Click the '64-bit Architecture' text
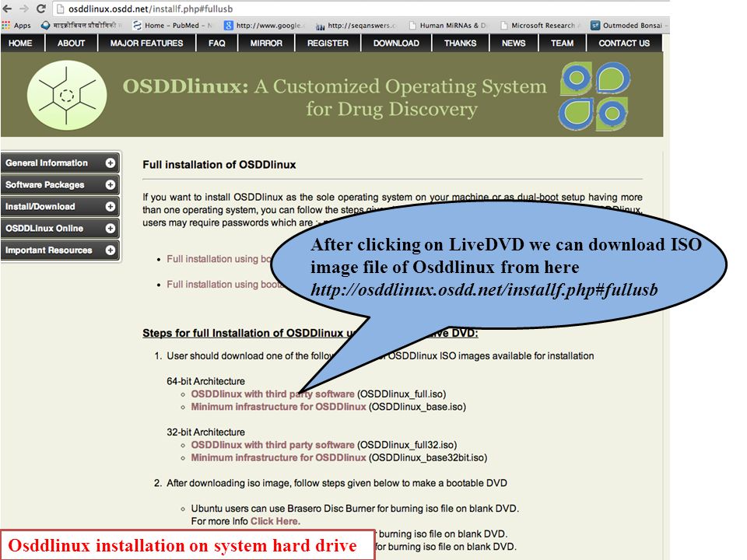 pyautogui.click(x=205, y=381)
